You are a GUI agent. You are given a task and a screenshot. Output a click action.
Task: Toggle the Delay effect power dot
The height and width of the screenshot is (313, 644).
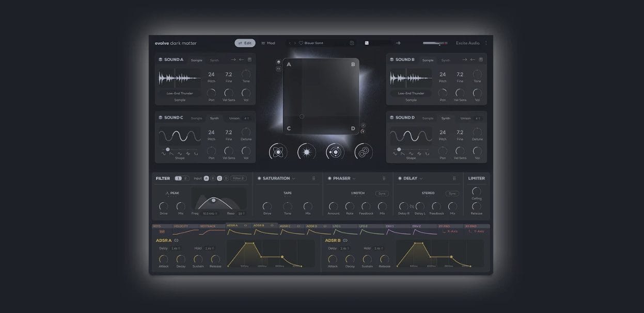(400, 178)
